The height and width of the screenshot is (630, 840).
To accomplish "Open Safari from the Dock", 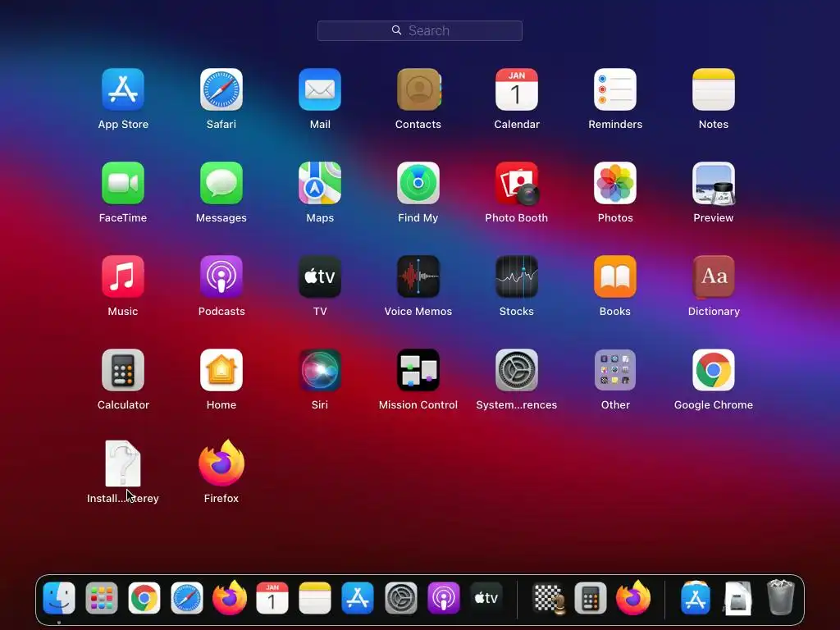I will click(187, 598).
